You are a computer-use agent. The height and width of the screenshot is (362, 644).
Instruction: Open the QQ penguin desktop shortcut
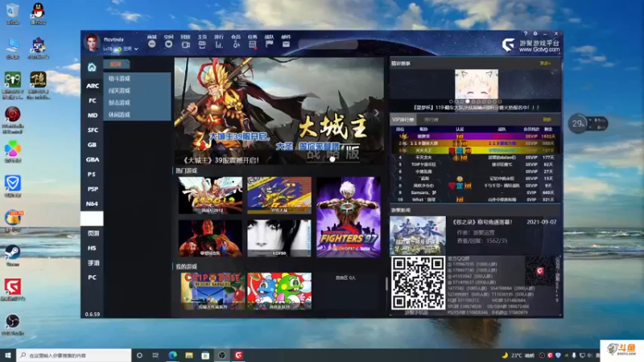[x=38, y=14]
